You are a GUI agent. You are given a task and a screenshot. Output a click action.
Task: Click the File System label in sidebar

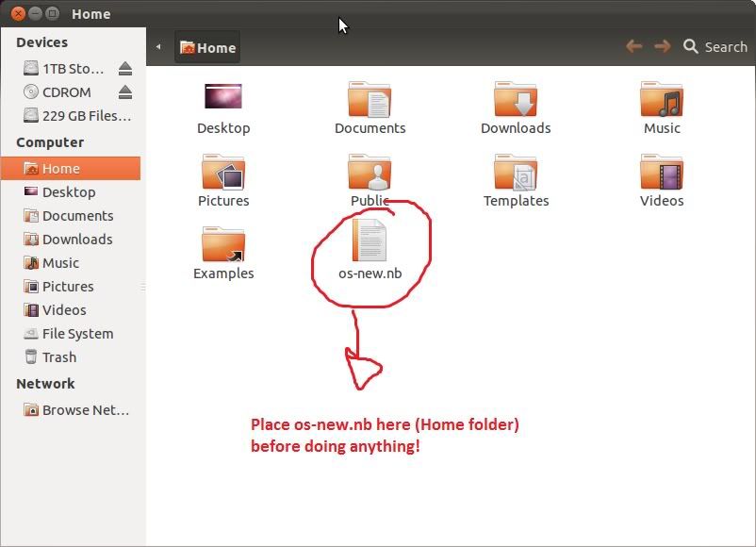tap(77, 334)
